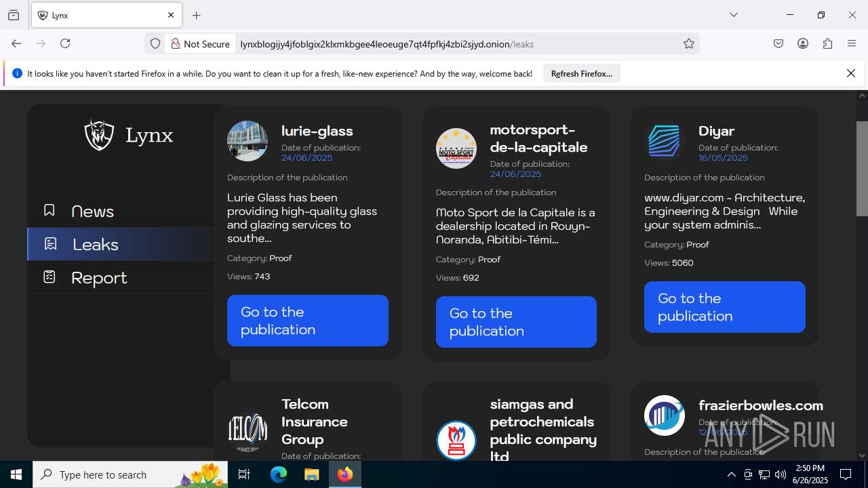868x488 pixels.
Task: Click the tracking protection shield icon
Action: tap(155, 44)
